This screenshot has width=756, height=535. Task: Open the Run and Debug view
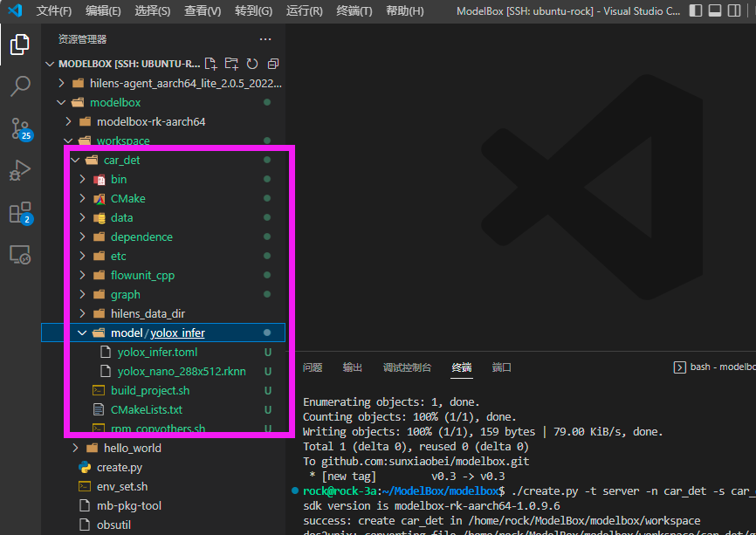pyautogui.click(x=20, y=170)
